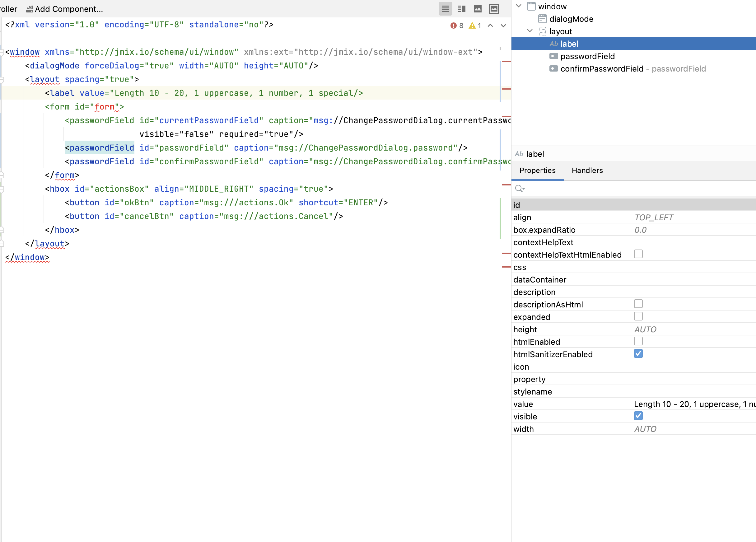Click the hbox actionsBox opening tag
This screenshot has height=542, width=756.
189,189
